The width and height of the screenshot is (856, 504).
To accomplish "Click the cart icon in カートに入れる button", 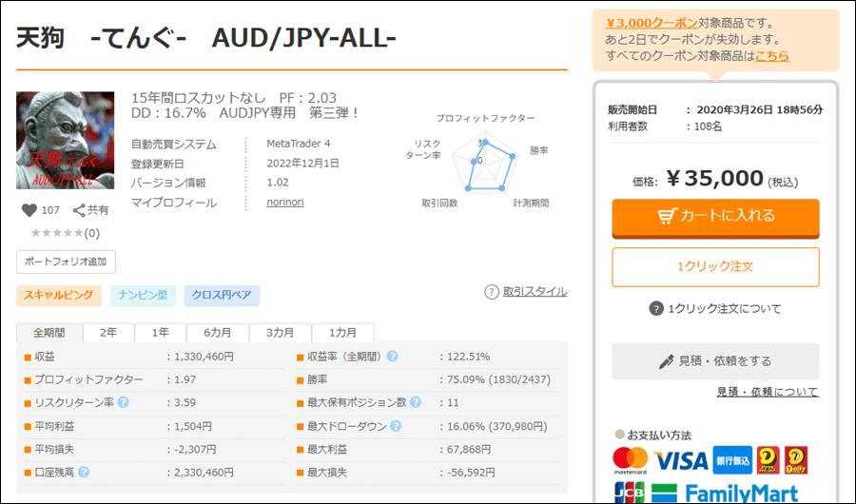I will [x=667, y=216].
